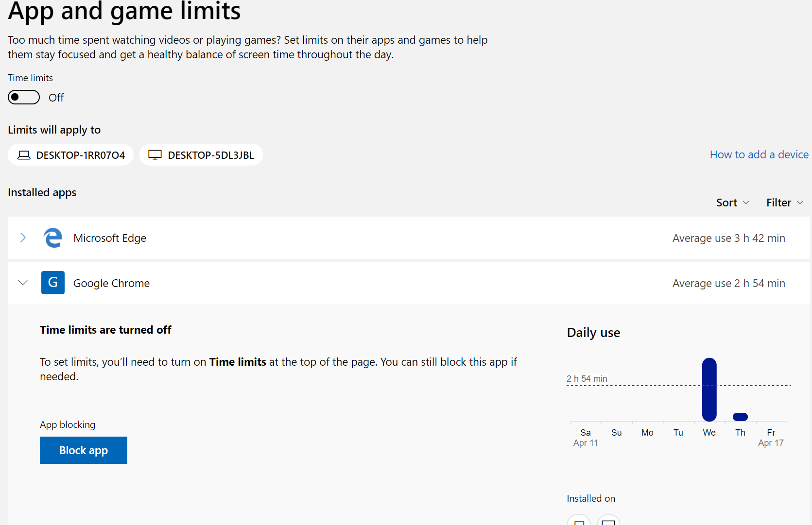The height and width of the screenshot is (525, 812).
Task: Click the Wednesday bar in Daily use chart
Action: (709, 390)
